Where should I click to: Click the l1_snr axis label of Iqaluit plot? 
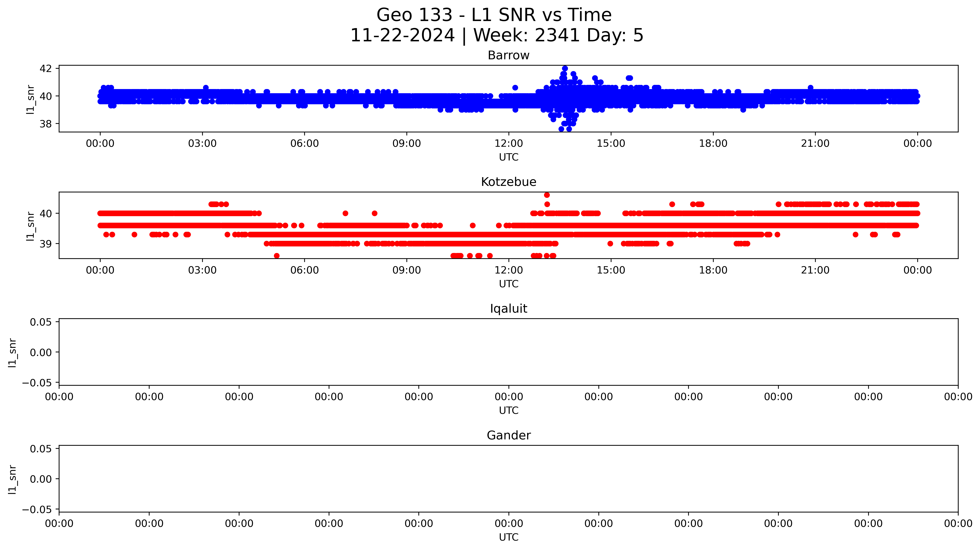coord(12,353)
